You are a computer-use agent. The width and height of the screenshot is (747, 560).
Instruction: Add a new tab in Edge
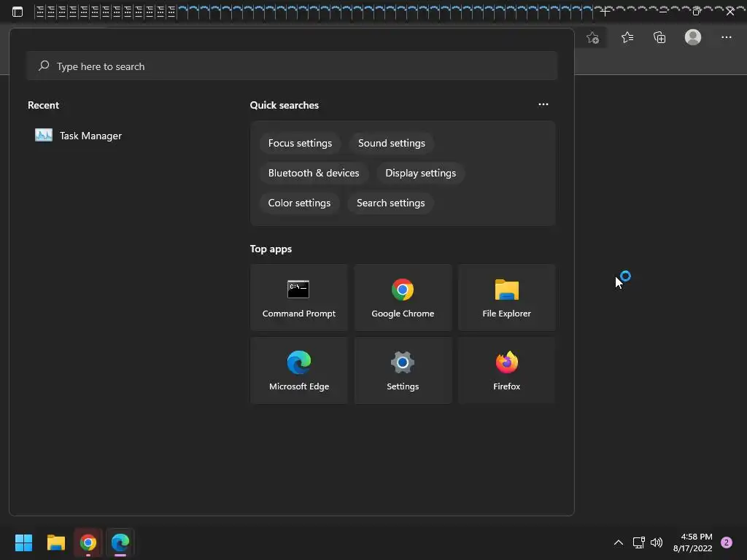[x=605, y=12]
